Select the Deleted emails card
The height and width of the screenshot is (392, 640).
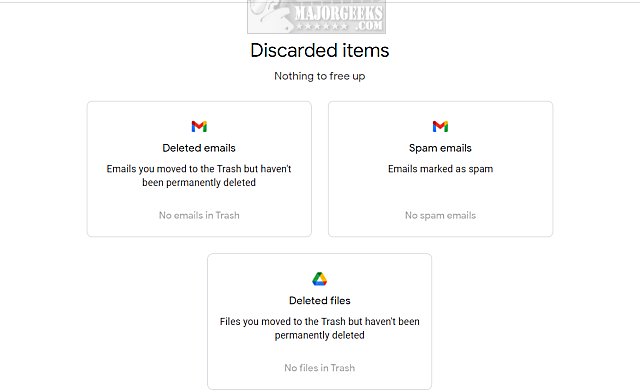(x=199, y=169)
